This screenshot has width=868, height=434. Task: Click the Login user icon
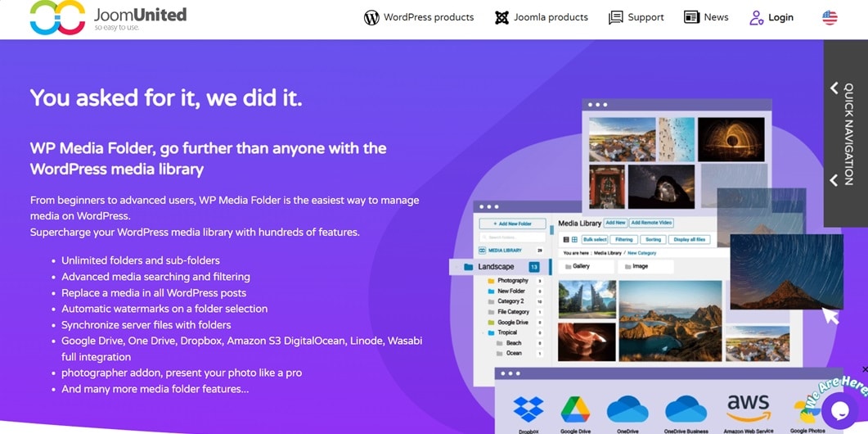(x=756, y=18)
